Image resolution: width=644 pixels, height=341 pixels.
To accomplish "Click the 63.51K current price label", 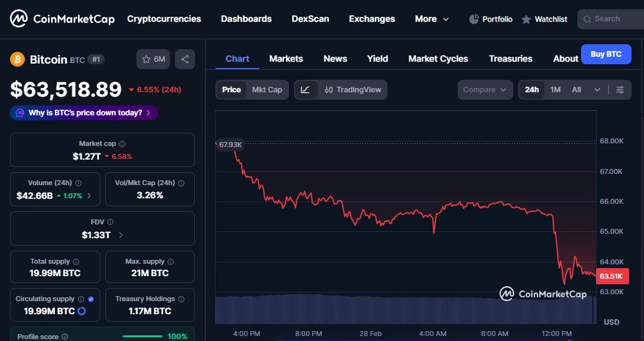I will pos(612,276).
